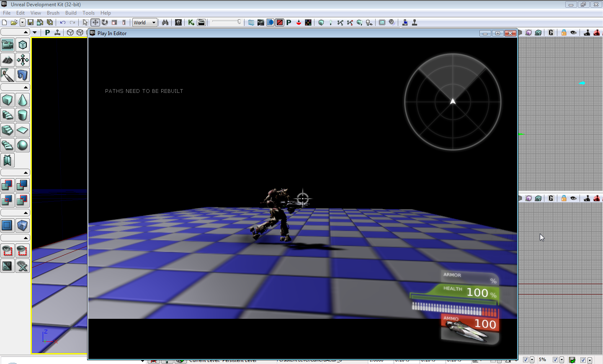
Task: Activate the translation (move) widget icon
Action: click(95, 23)
